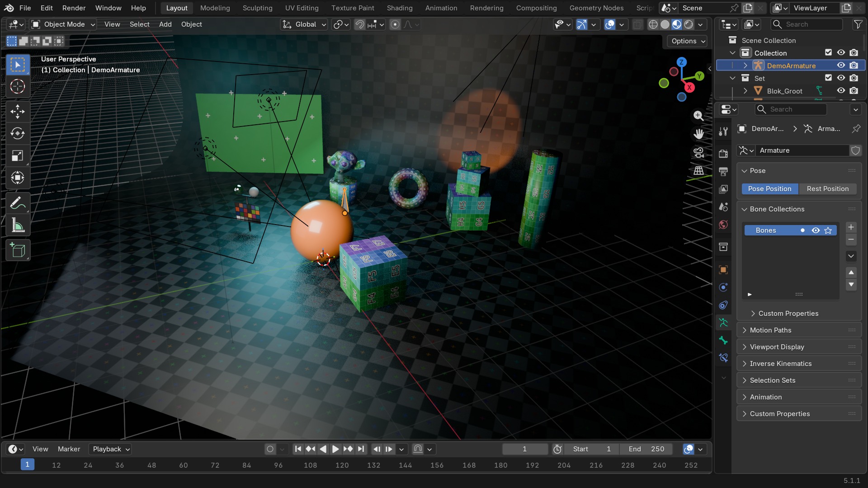Viewport: 868px width, 488px height.
Task: Select the Measure ruler tool
Action: coord(18,225)
